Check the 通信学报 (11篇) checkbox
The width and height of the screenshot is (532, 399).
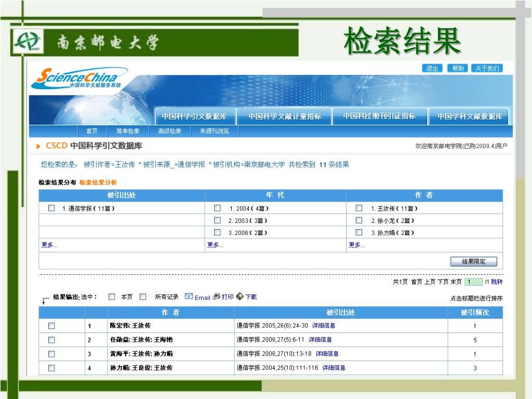(51, 208)
